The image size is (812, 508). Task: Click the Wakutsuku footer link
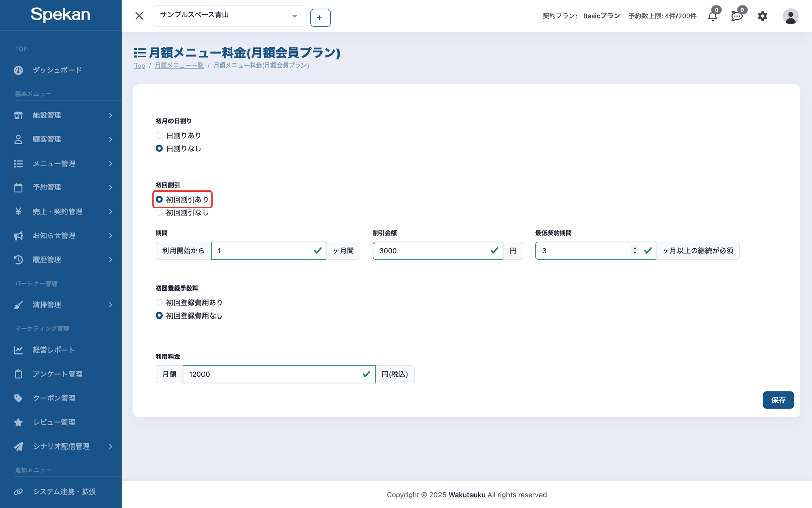pyautogui.click(x=467, y=495)
